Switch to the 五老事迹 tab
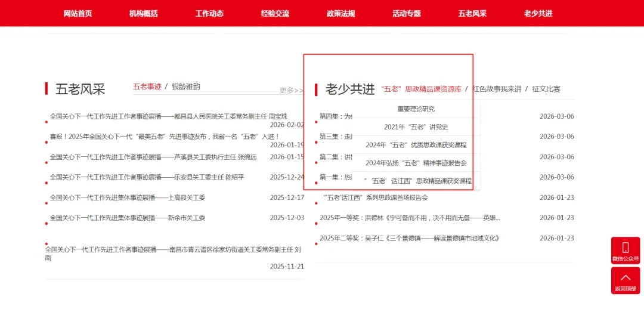Viewport: 644px width, 309px height. click(x=147, y=86)
